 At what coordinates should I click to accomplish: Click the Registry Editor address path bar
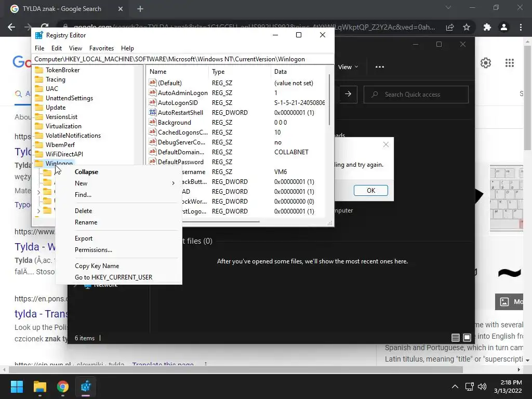pyautogui.click(x=183, y=59)
